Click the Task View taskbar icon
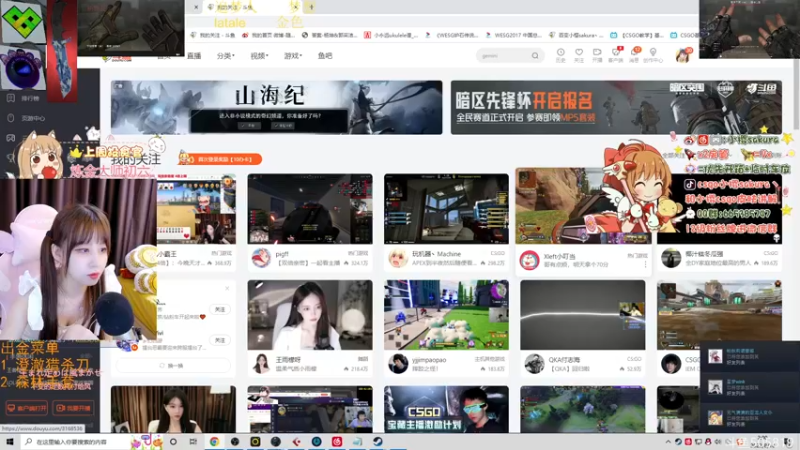Viewport: 800px width, 450px height. click(193, 441)
